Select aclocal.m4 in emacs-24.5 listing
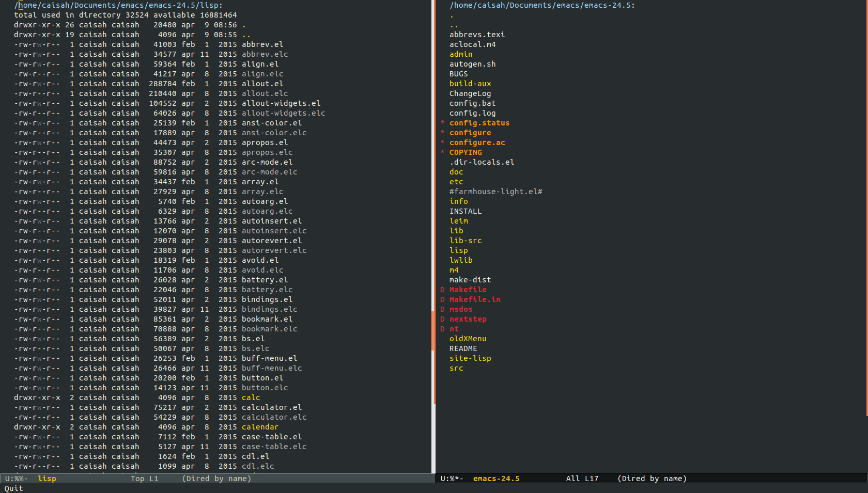The width and height of the screenshot is (868, 493). pos(472,44)
